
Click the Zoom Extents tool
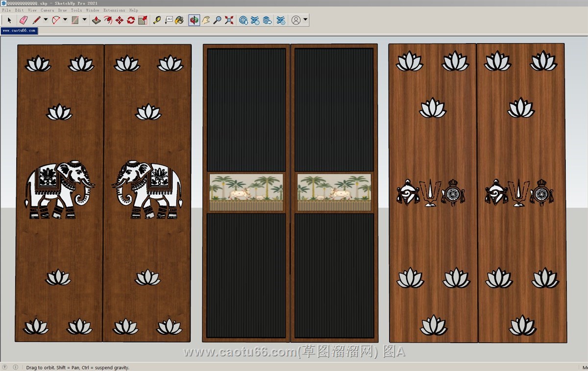[229, 20]
